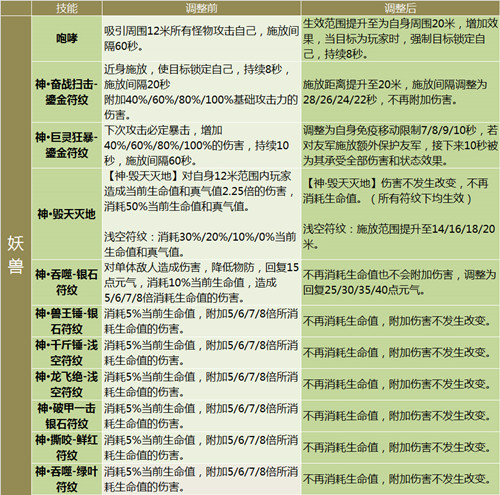Click the after-adjustment cell in 神·千斤锤 row
This screenshot has width=500, height=495.
(400, 352)
